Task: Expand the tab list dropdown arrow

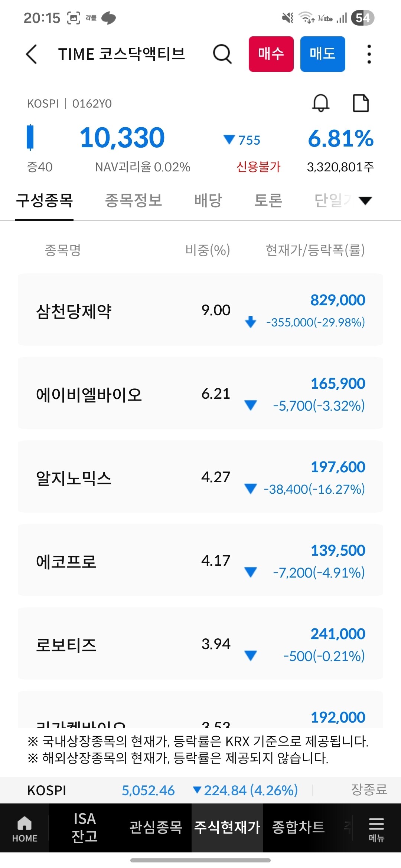Action: pos(365,201)
